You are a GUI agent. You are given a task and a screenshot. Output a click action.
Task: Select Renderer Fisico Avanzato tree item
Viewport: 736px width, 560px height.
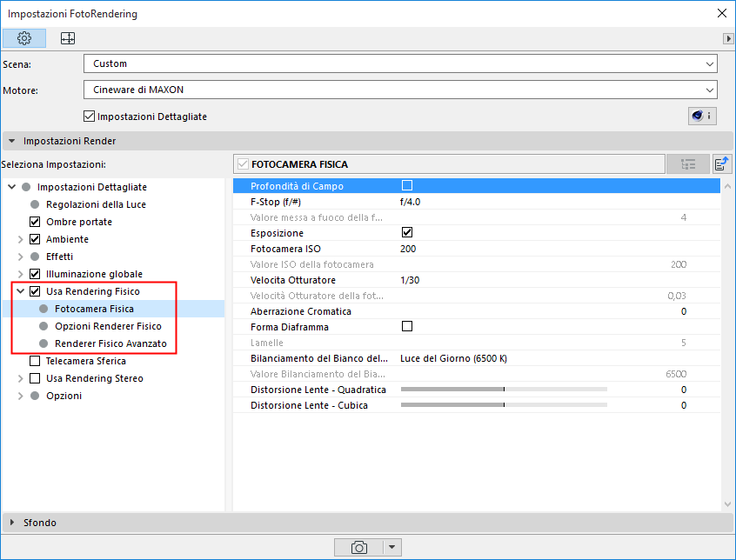coord(110,343)
